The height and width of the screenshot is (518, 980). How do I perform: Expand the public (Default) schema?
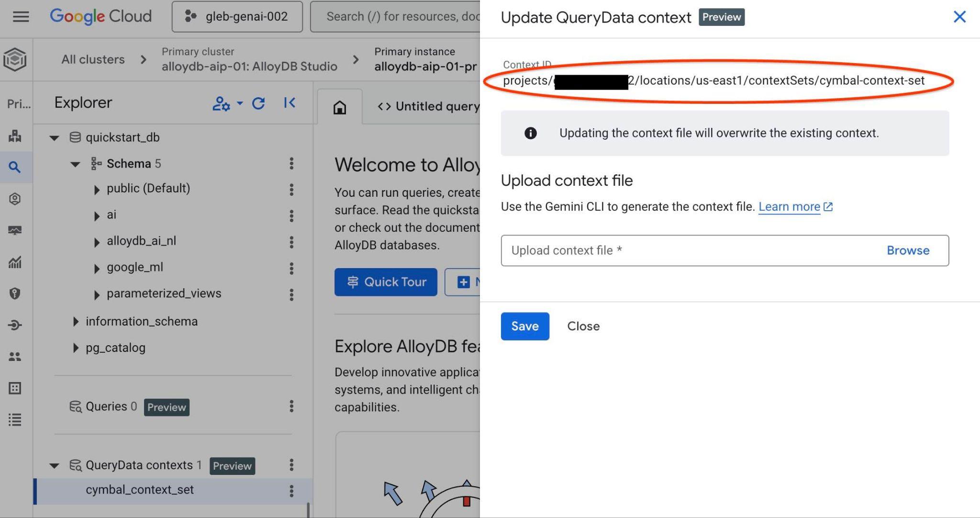pyautogui.click(x=97, y=190)
